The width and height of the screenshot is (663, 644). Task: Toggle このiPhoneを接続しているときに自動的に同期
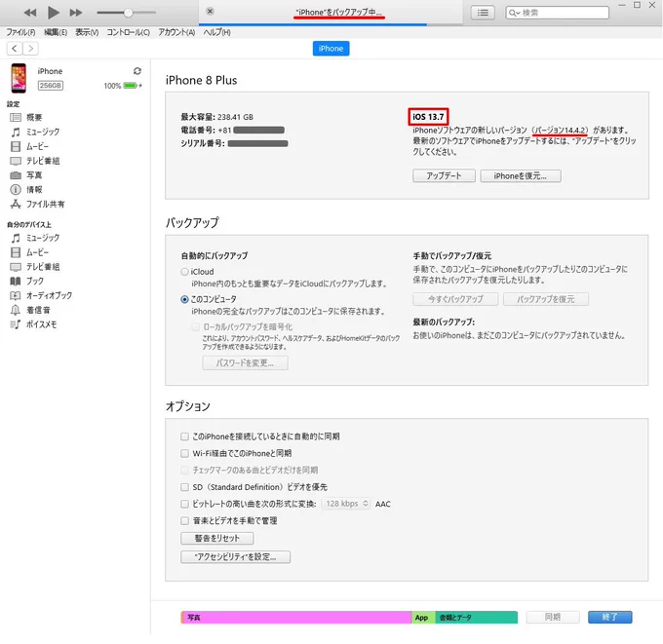[184, 436]
